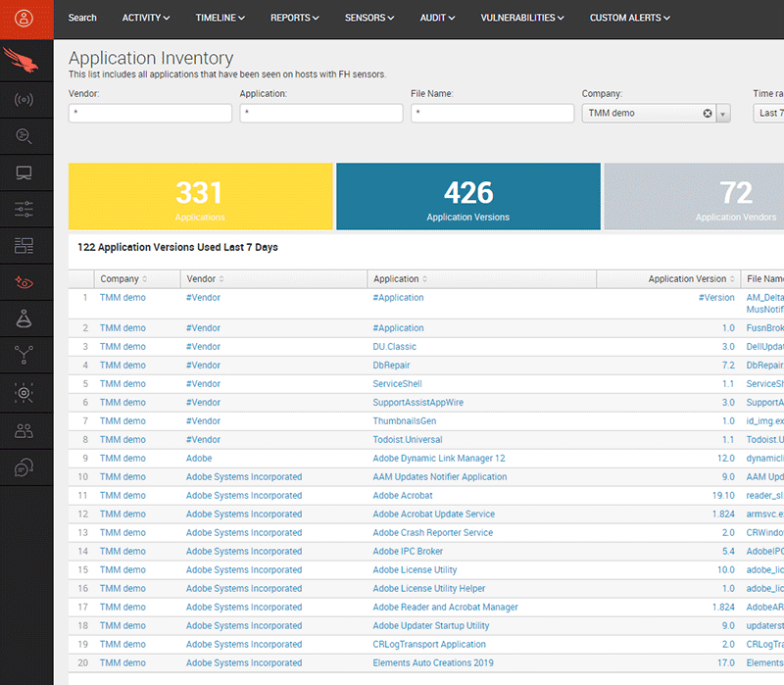Image resolution: width=784 pixels, height=685 pixels.
Task: Click TMM demo company in row 3
Action: coord(123,347)
